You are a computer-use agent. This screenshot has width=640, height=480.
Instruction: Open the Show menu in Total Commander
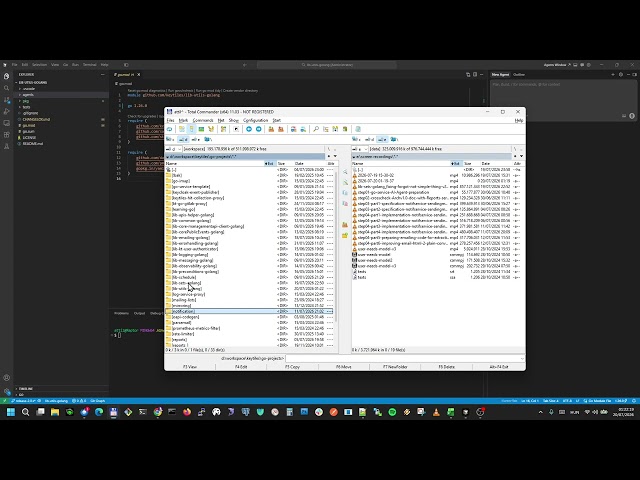[233, 120]
